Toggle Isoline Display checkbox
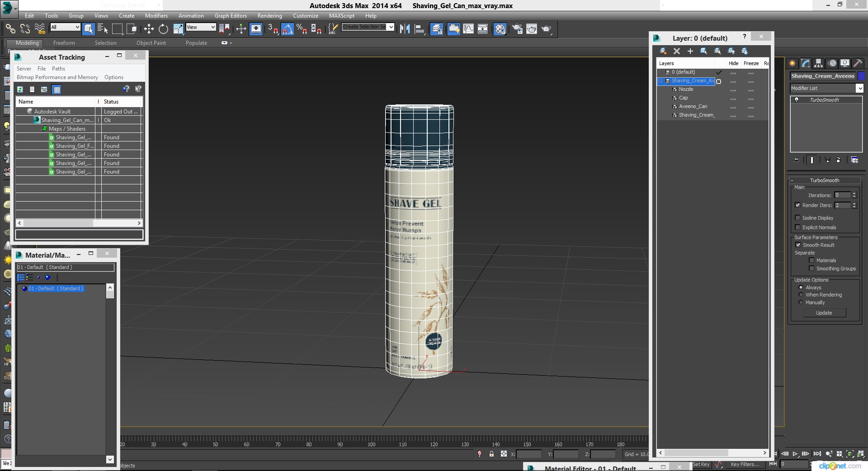 (798, 218)
